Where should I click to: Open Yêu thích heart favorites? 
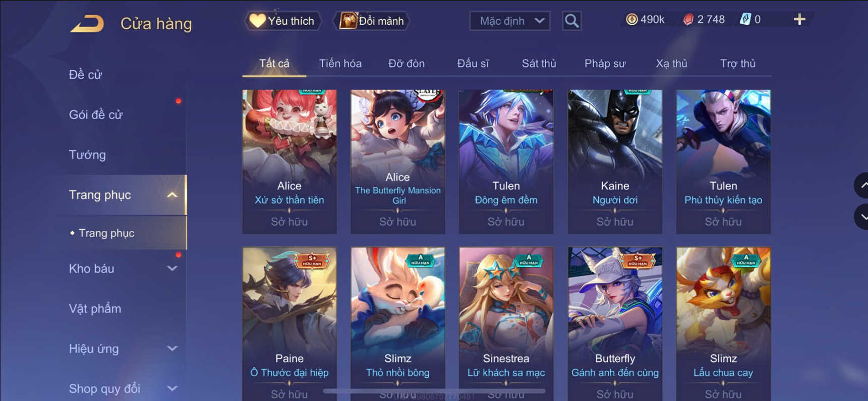click(283, 21)
